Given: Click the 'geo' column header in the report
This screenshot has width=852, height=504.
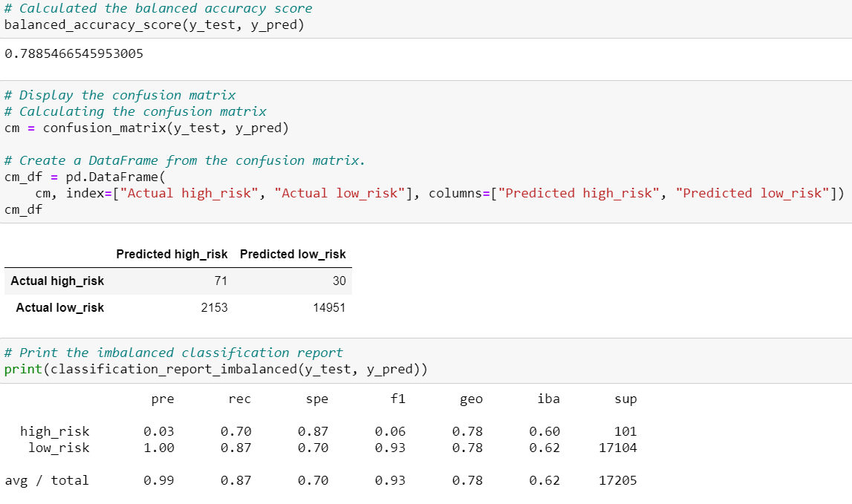Looking at the screenshot, I should (x=471, y=399).
